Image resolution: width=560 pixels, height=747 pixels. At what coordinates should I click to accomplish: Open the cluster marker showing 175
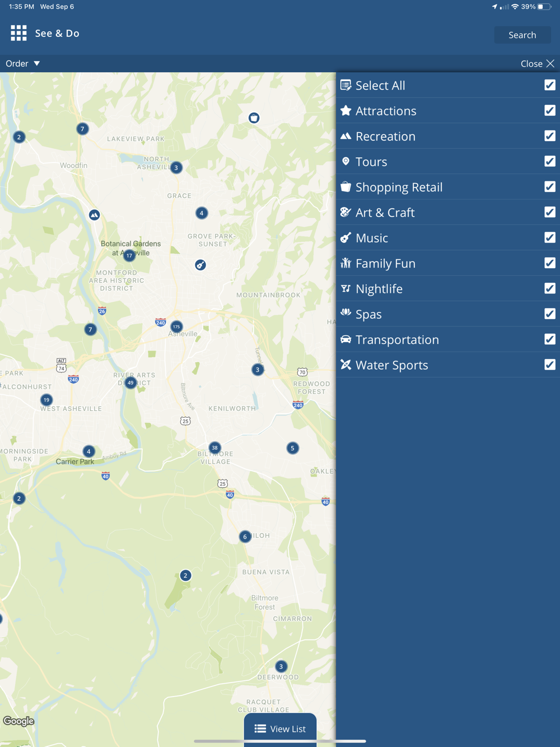176,326
